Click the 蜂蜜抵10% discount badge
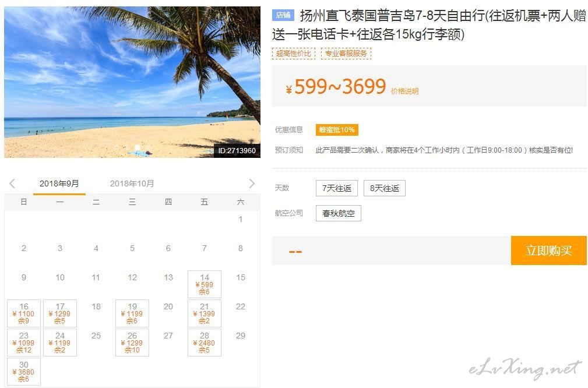Viewport: 588px width, 388px height. pos(337,130)
